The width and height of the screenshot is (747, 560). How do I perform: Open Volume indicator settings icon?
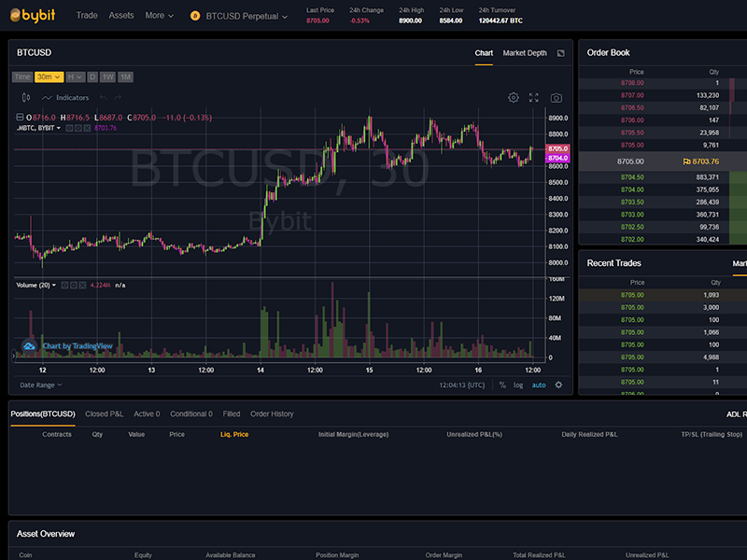tap(74, 286)
